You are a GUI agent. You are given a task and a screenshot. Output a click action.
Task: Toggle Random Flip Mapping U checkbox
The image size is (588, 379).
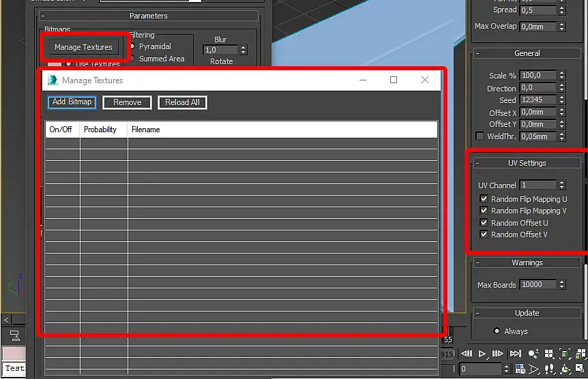pyautogui.click(x=484, y=198)
